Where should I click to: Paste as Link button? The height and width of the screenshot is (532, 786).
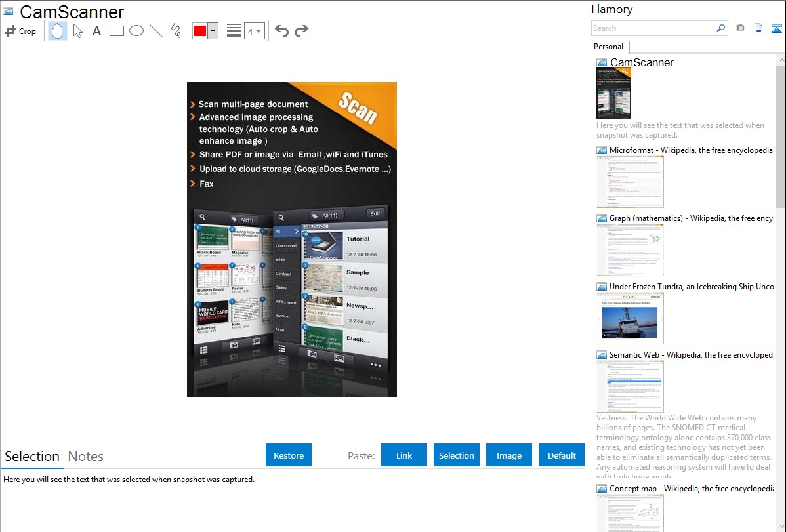pyautogui.click(x=404, y=455)
